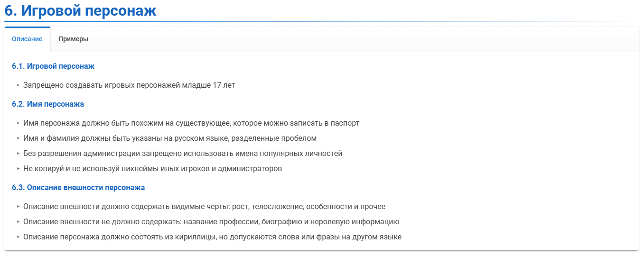Click the rule about фразы на другом языке
This screenshot has width=644, height=256.
(x=212, y=237)
